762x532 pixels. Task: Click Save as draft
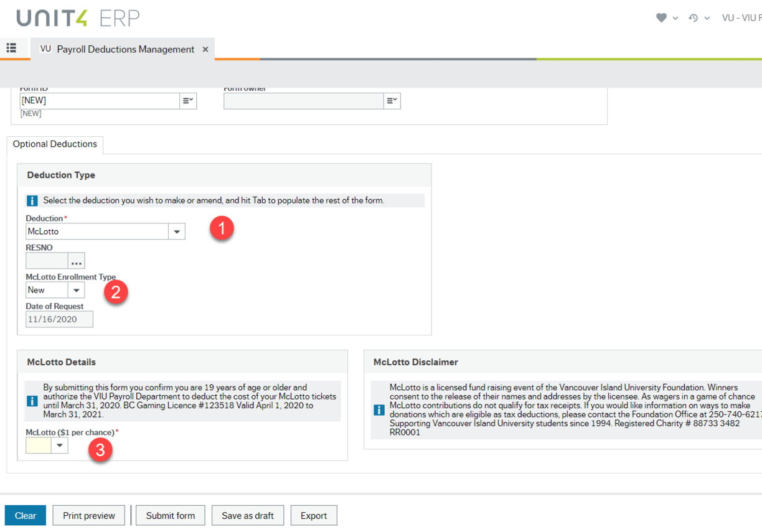click(248, 515)
